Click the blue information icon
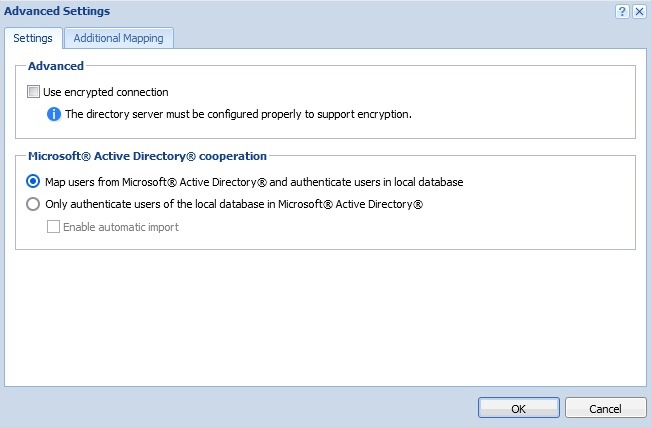The image size is (651, 427). pyautogui.click(x=54, y=114)
